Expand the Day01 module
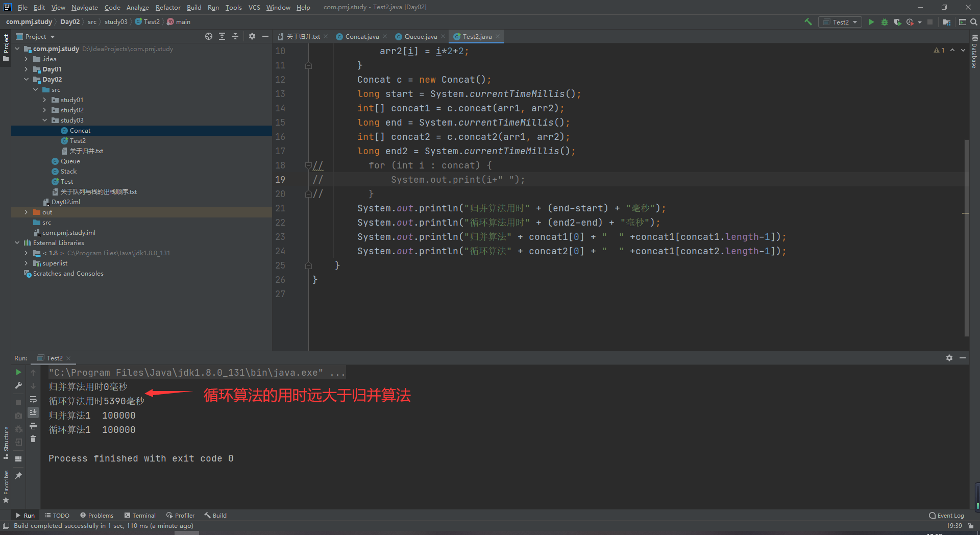980x535 pixels. click(x=26, y=69)
